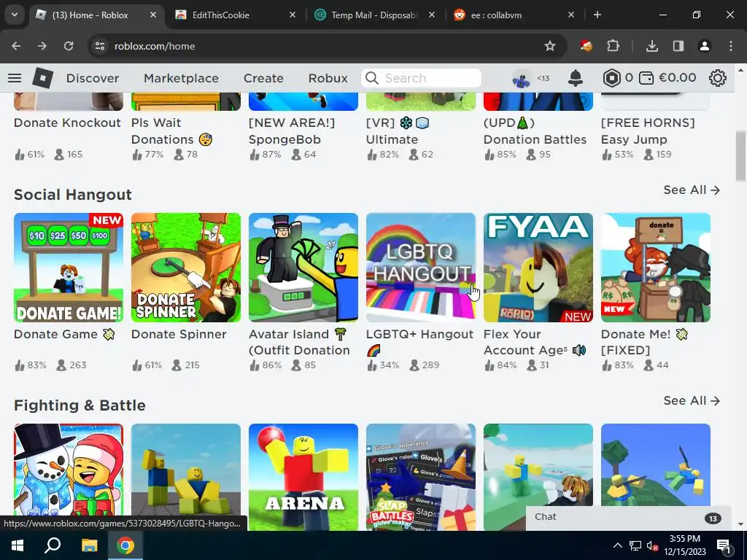Open the Donate Knockout game title
Screen dimensions: 747x560
point(67,122)
